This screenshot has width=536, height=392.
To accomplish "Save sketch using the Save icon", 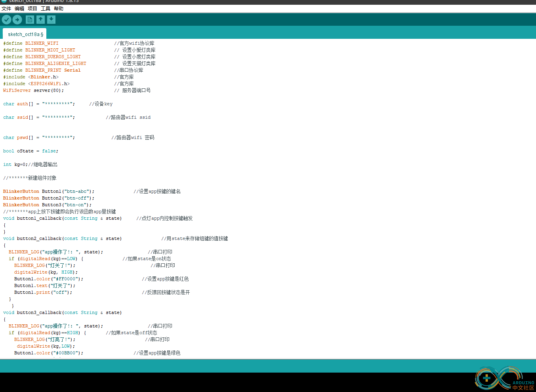I will [x=51, y=19].
